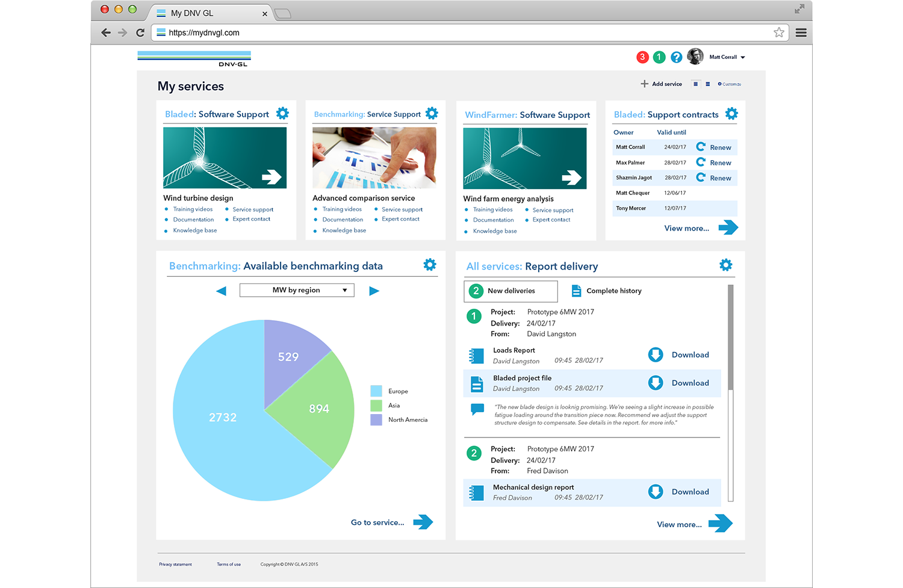
Task: Click the DNV GL logo
Action: 194,59
